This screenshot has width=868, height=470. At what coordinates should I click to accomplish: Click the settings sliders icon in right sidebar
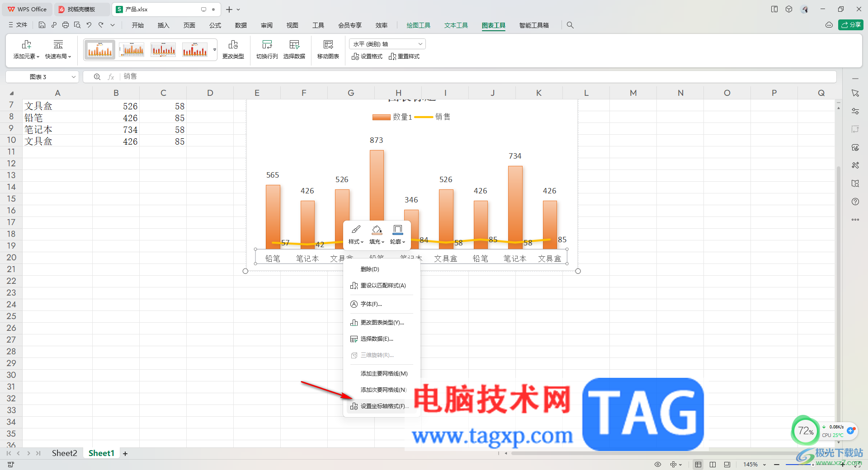tap(855, 111)
